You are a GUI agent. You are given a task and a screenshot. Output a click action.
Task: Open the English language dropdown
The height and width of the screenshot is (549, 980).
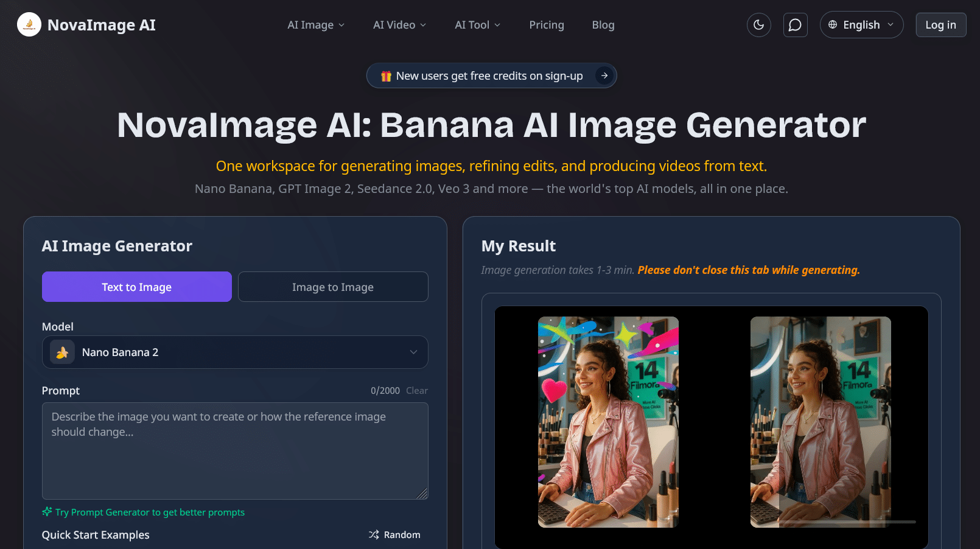click(x=861, y=25)
